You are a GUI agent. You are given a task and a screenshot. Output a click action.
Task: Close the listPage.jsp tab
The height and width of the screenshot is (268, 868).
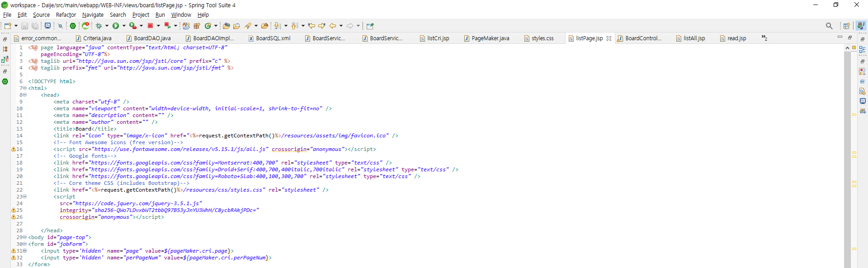[x=609, y=38]
